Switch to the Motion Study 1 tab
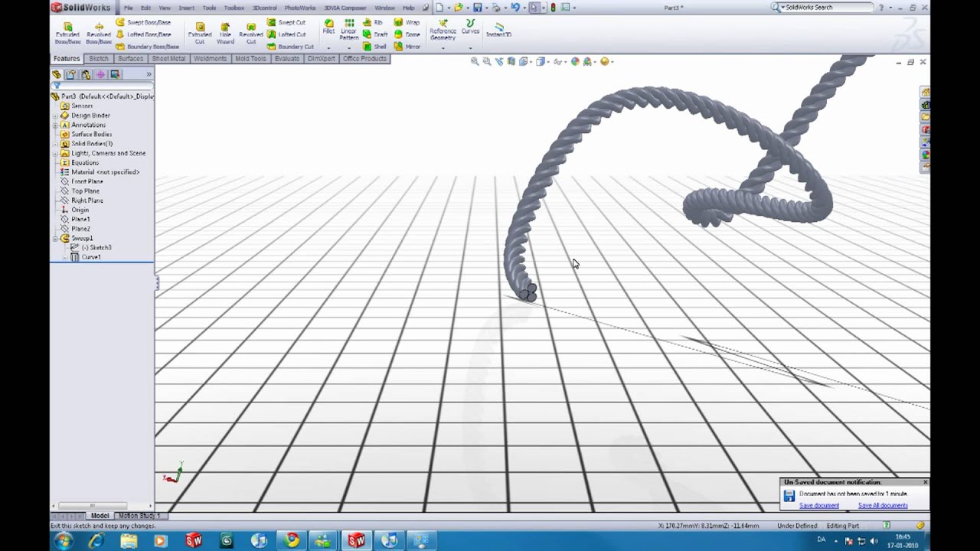This screenshot has height=551, width=980. click(139, 515)
